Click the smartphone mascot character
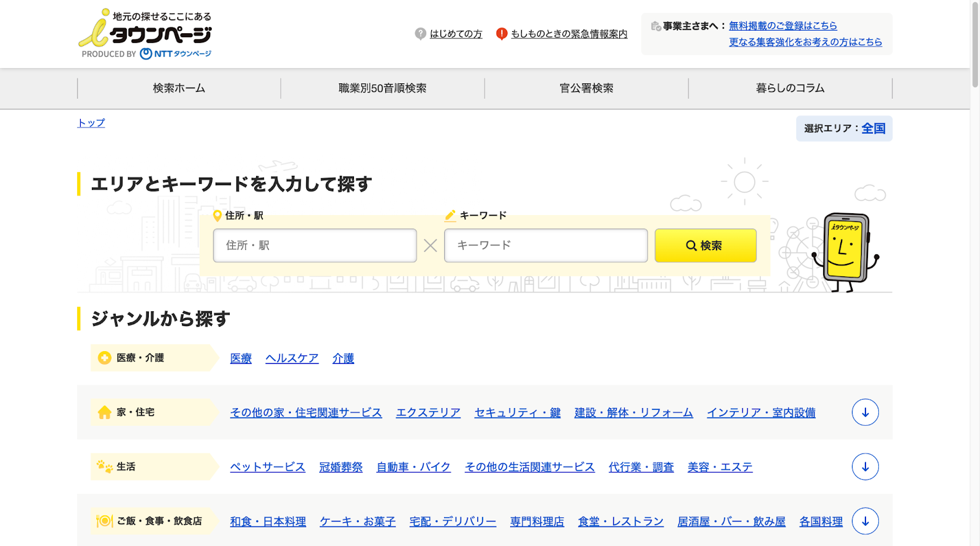 [846, 252]
